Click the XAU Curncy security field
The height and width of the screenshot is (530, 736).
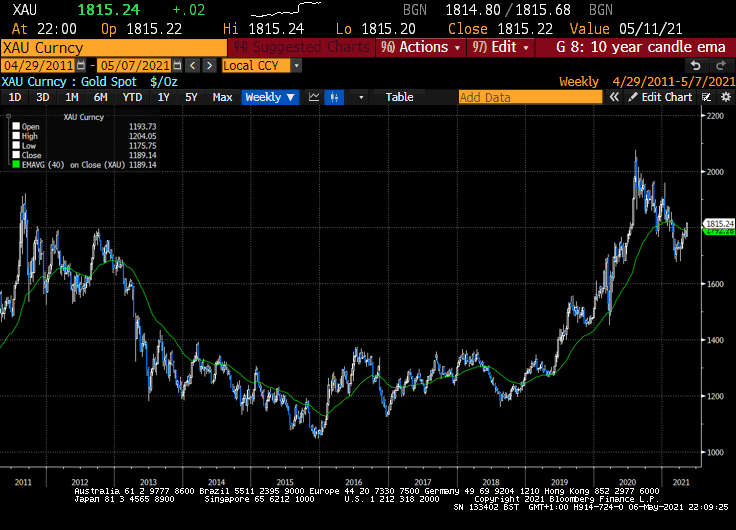click(x=114, y=47)
